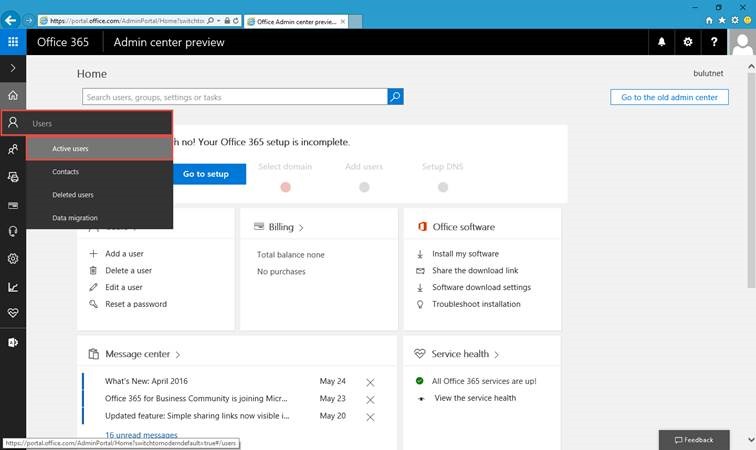Click 16 unread messages link

coord(141,435)
